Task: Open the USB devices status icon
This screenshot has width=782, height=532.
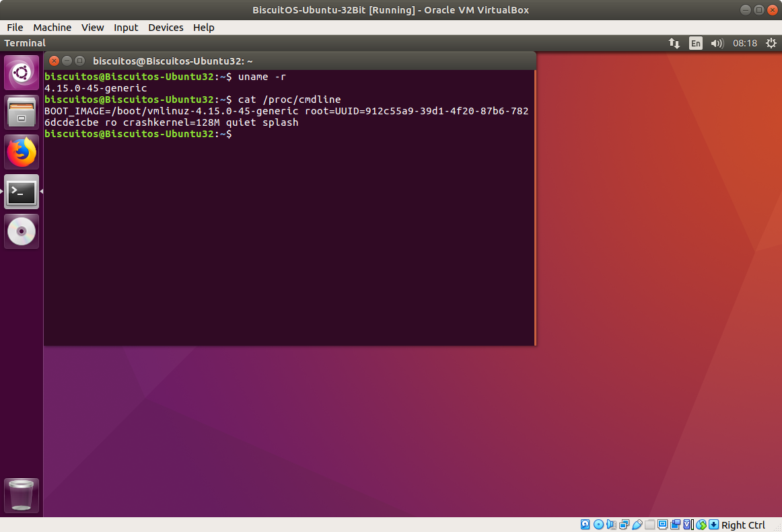Action: [637, 525]
